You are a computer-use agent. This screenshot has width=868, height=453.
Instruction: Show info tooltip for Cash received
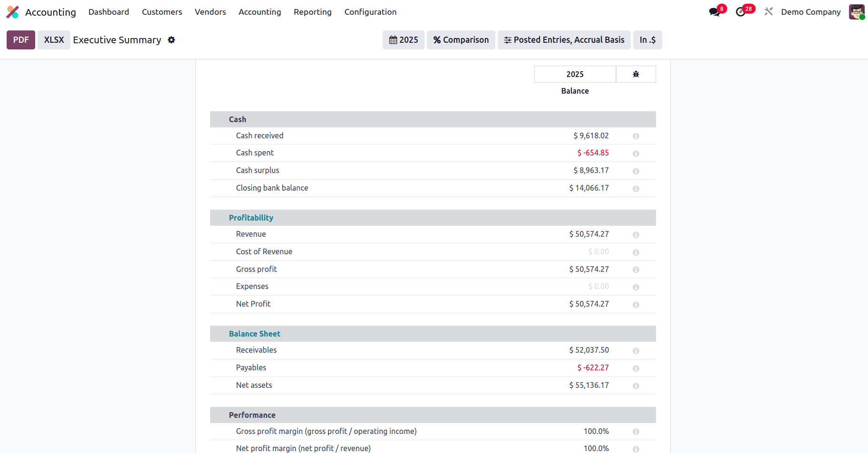click(636, 136)
